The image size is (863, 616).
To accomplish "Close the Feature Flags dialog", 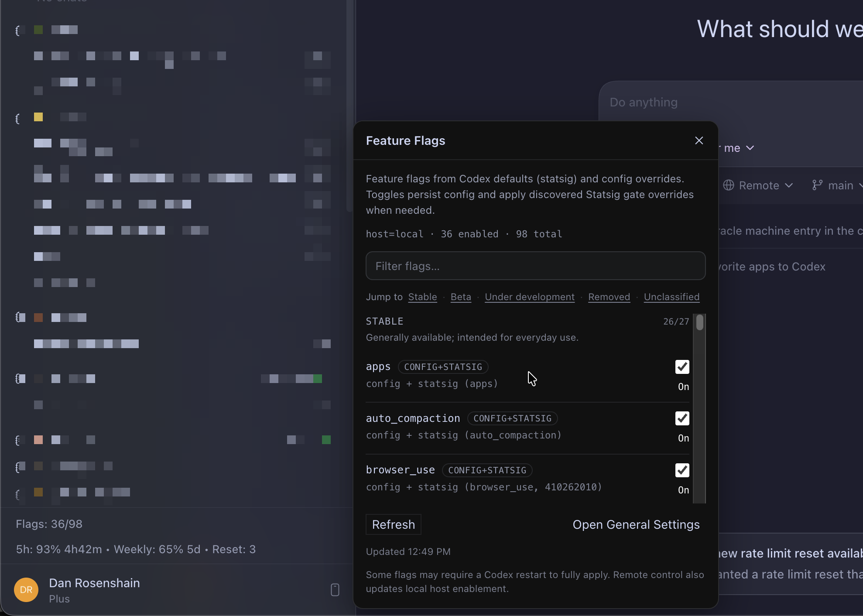I will click(699, 140).
